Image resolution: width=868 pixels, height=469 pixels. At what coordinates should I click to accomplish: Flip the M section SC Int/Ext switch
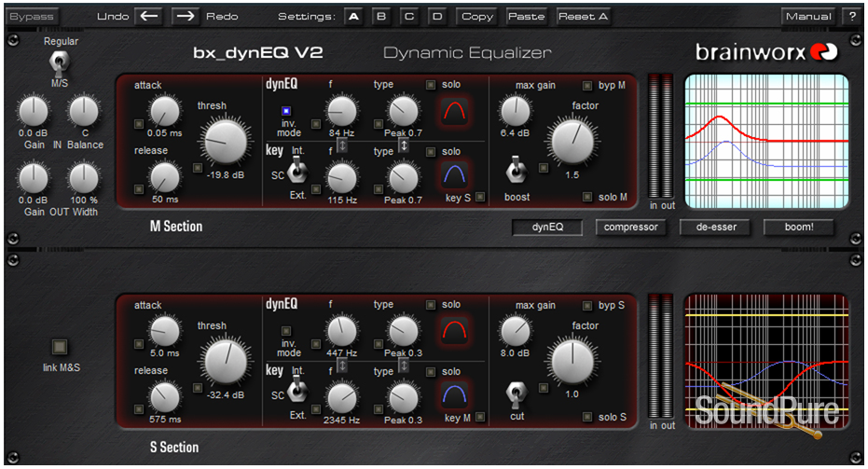click(297, 170)
